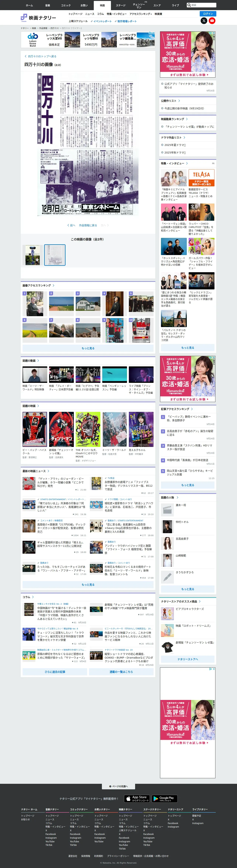Open ranked image number 1 thumbnail
Viewport: 237px width, 868px height.
pos(35,304)
